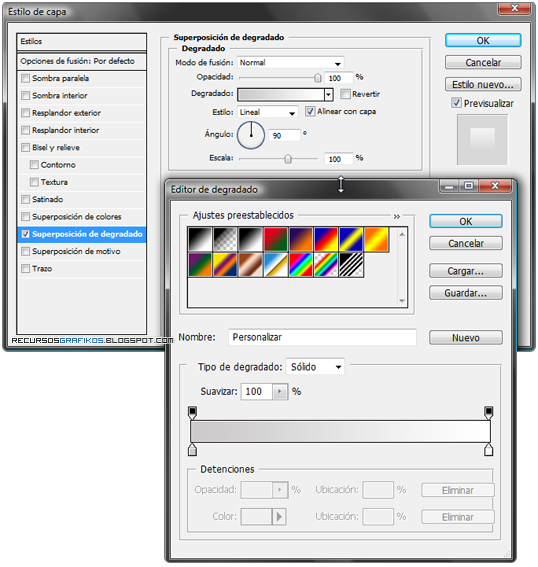Screen dimensions: 538x567
Task: Click the Guardar... button
Action: point(466,293)
